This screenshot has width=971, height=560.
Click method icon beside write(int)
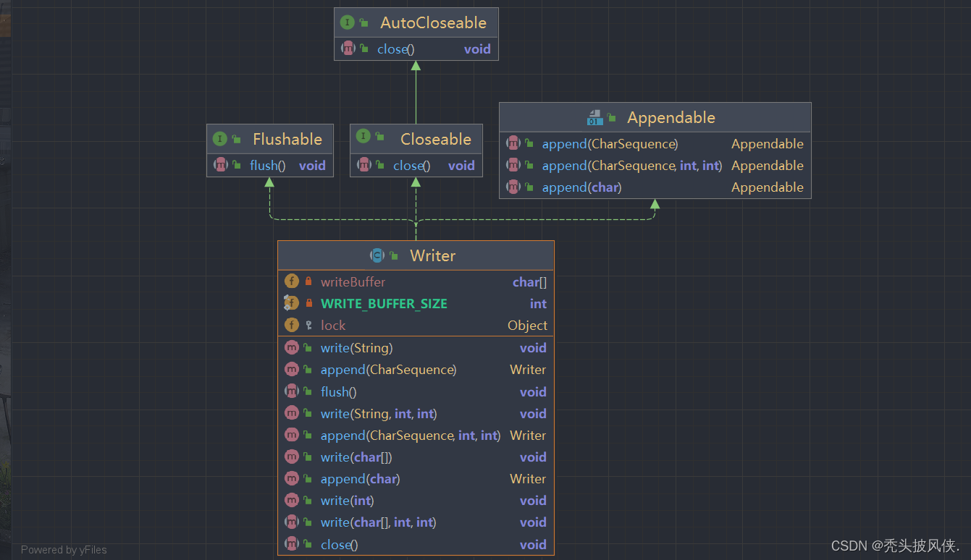click(292, 500)
